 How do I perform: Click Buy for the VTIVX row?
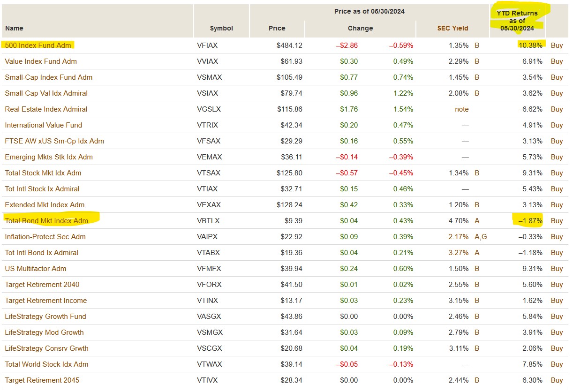click(557, 380)
